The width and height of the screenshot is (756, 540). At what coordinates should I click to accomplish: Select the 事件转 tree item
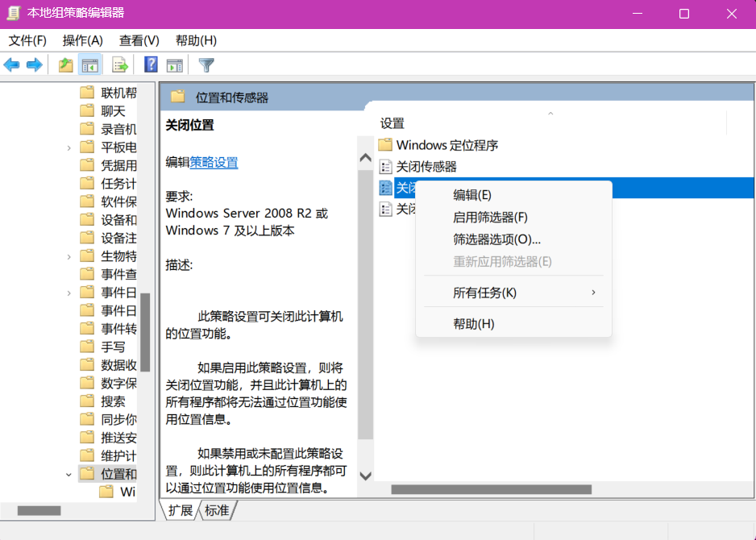click(118, 329)
